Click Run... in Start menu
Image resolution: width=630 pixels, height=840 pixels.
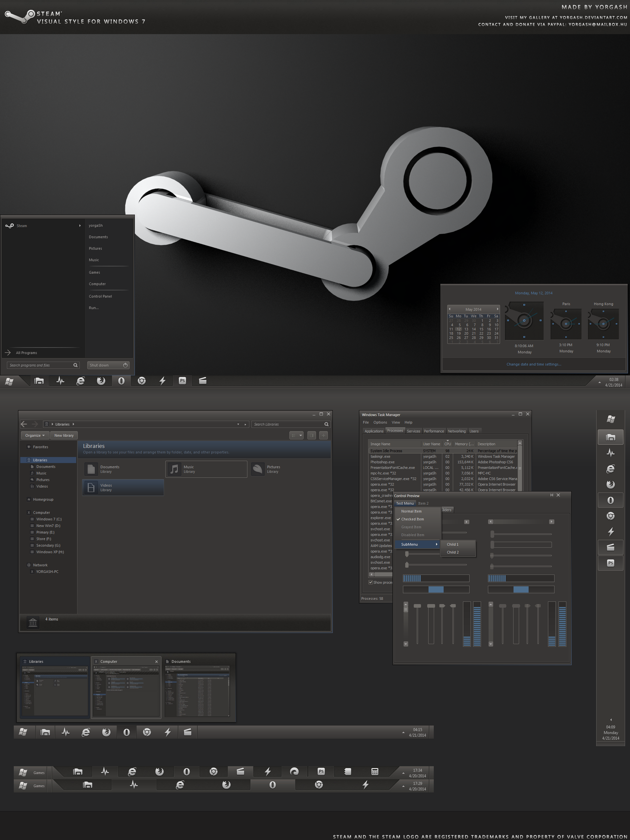[x=94, y=307]
